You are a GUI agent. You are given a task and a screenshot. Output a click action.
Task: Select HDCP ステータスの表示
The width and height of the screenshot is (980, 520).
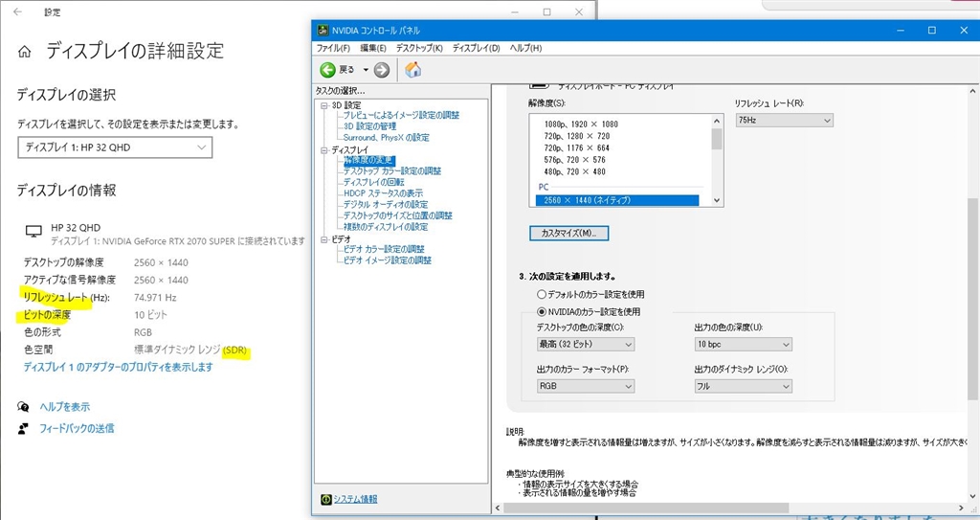tap(383, 193)
